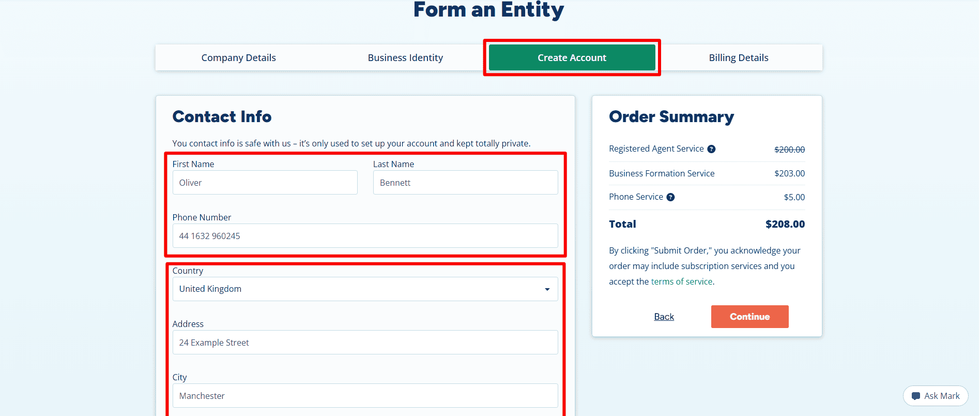Click the Address field with 24 Example Street
The width and height of the screenshot is (980, 416).
[x=365, y=343]
